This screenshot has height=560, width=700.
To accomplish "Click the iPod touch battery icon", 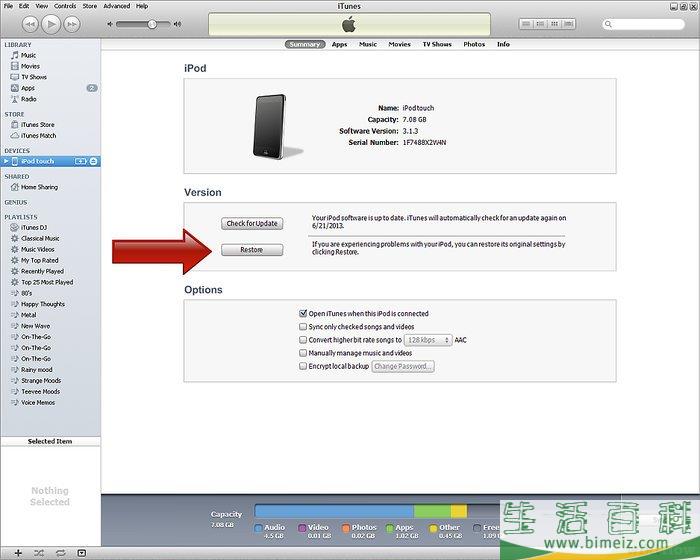I will coord(80,161).
